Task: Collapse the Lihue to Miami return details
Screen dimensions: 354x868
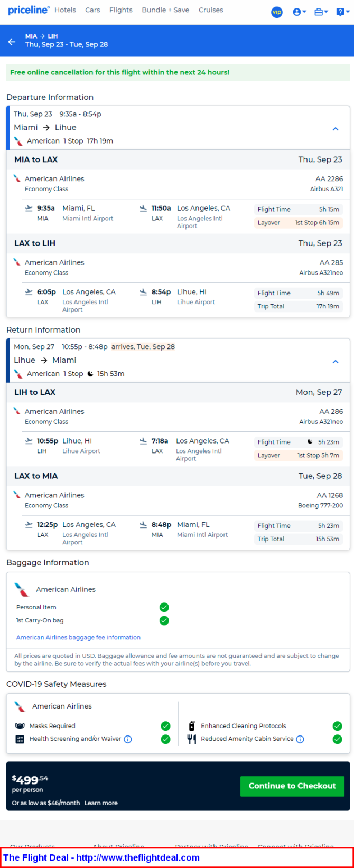Action: coord(336,362)
